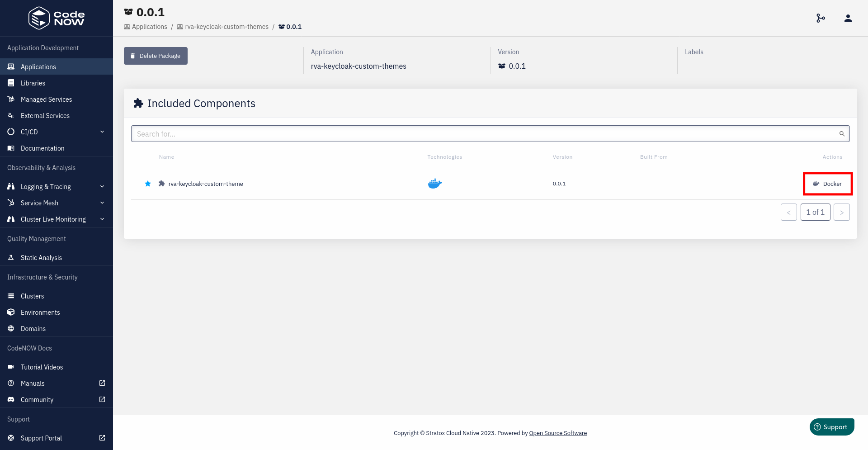Click the Static Analysis flask icon
This screenshot has height=450, width=868.
coord(11,257)
